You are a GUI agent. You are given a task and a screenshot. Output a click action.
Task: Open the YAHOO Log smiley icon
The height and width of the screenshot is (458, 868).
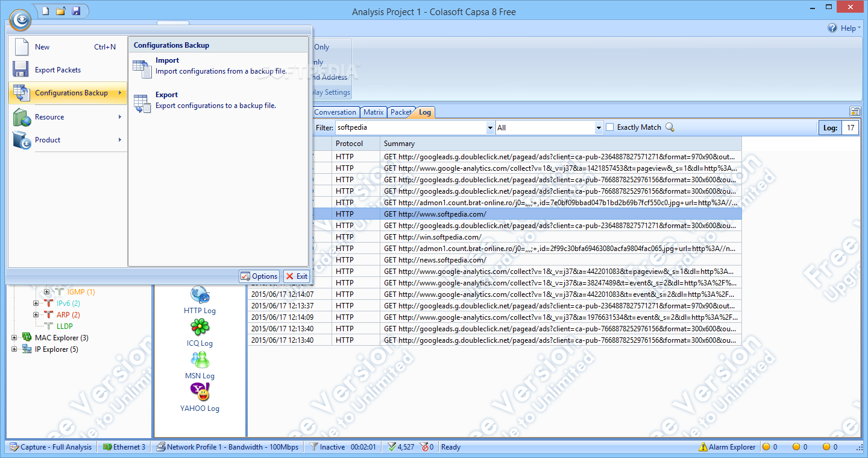(x=200, y=393)
